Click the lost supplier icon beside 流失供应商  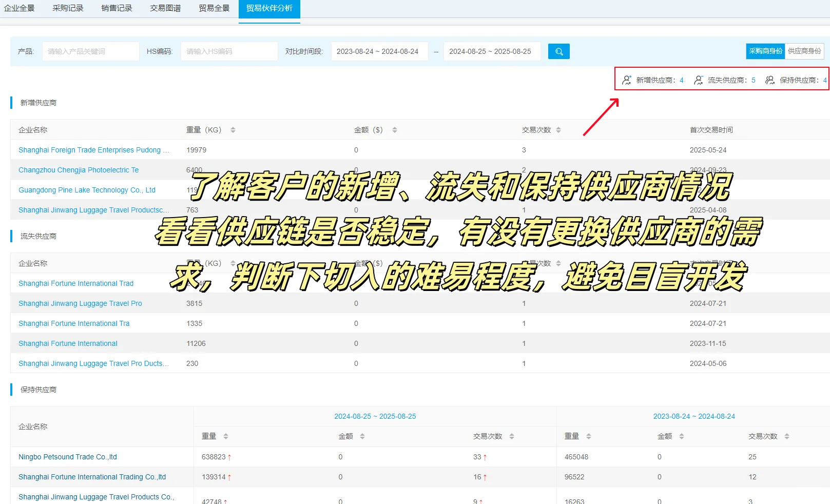(x=698, y=80)
